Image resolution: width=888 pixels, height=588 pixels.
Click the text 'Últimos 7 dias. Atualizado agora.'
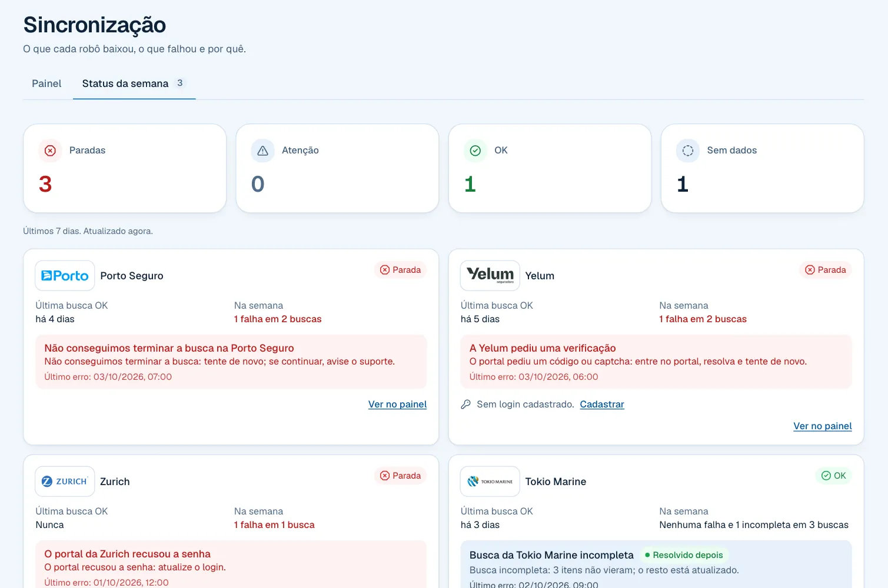tap(88, 231)
